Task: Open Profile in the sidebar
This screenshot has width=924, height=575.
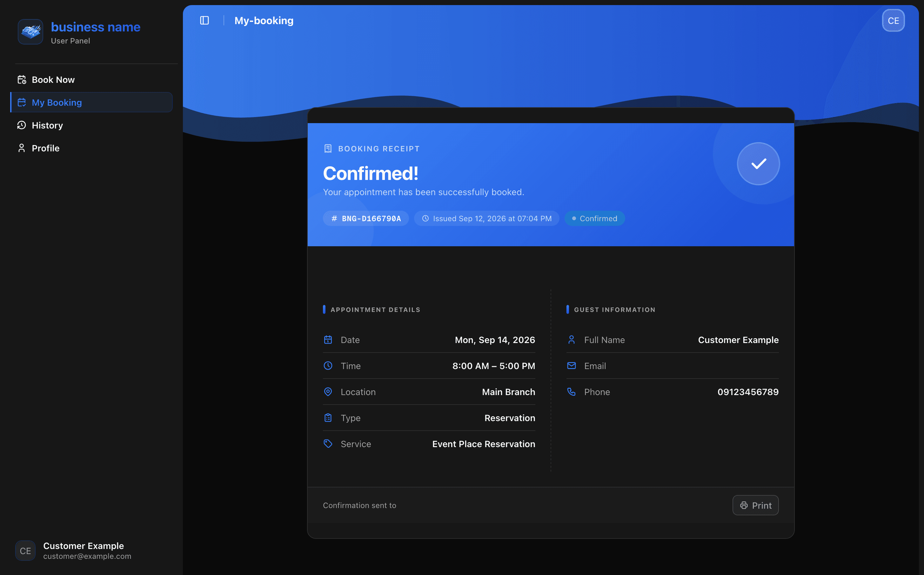Action: pos(91,148)
